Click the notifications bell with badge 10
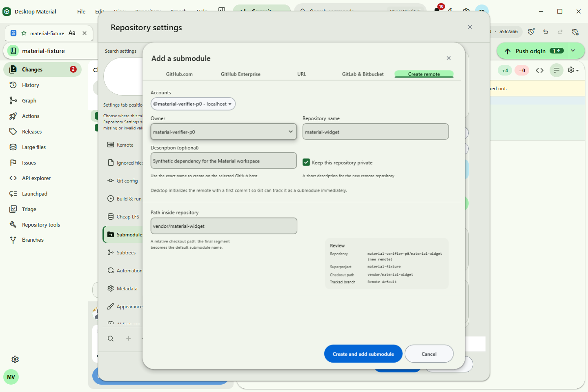This screenshot has height=392, width=588. 438,9
